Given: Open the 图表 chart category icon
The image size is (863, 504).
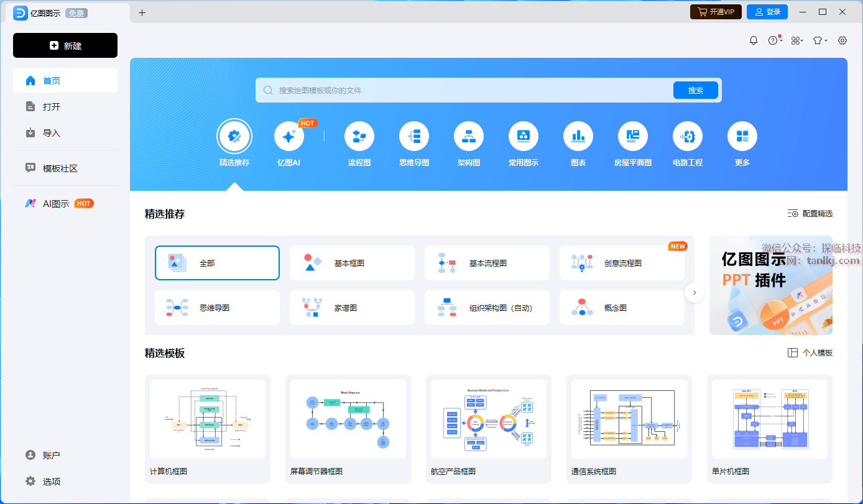Looking at the screenshot, I should (x=578, y=137).
